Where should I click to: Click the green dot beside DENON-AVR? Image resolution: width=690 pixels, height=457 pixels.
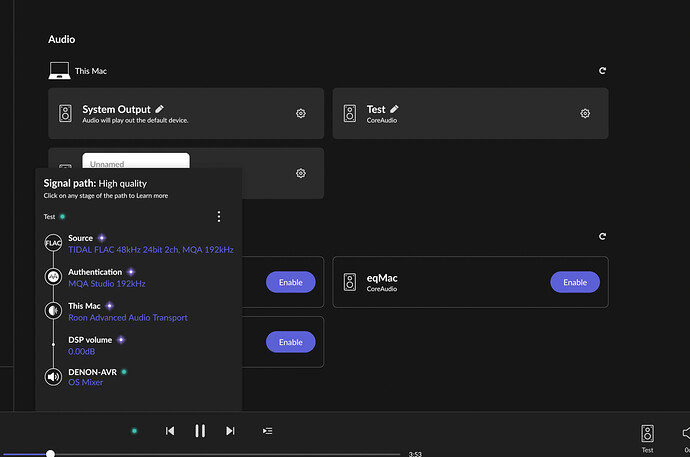(124, 372)
